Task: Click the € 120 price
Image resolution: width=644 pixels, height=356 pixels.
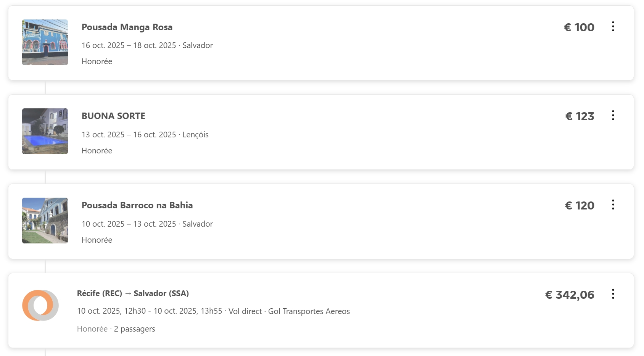Action: coord(580,206)
